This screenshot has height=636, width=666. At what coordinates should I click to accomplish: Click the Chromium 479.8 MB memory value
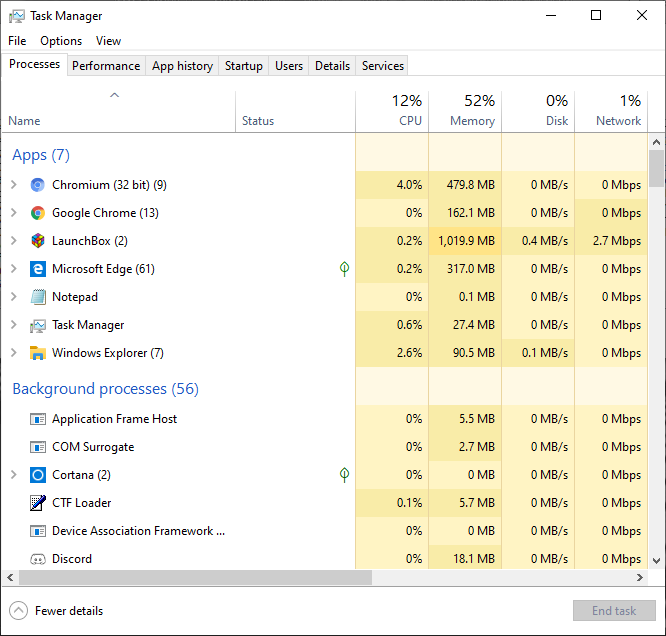(471, 185)
